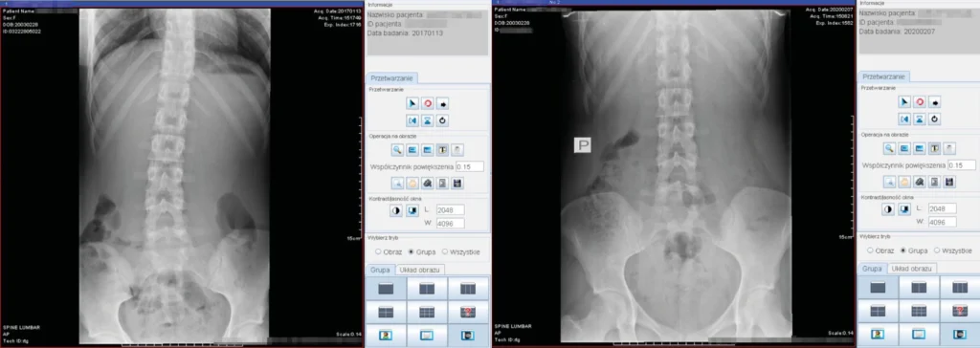Switch to 'Układ obrazu' tab in 2020 study panel
Image resolution: width=980 pixels, height=348 pixels.
[x=912, y=268]
